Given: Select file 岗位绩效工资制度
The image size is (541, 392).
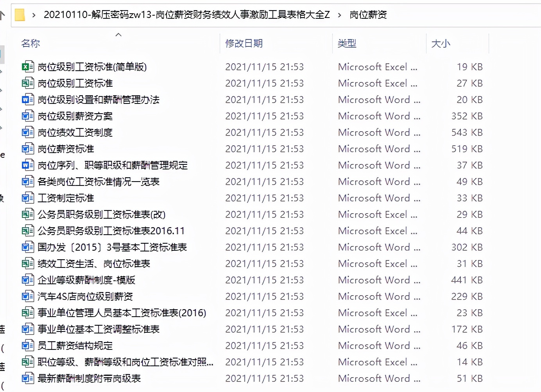Looking at the screenshot, I should 75,132.
